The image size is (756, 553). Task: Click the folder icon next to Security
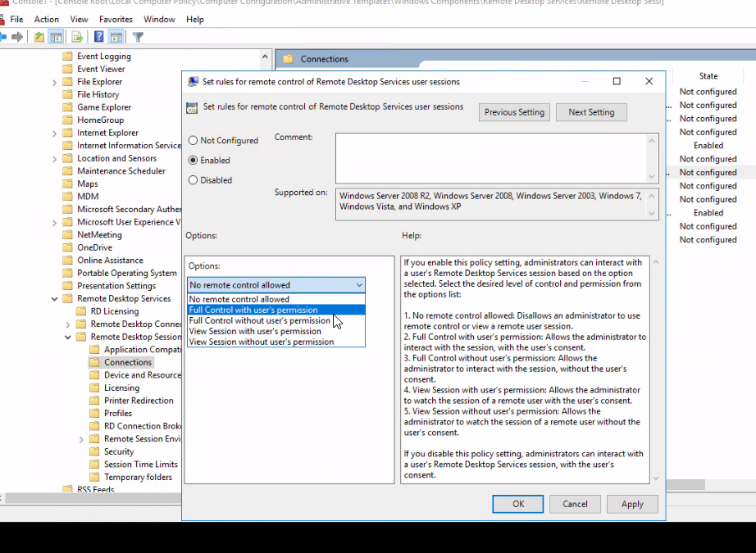coord(95,451)
